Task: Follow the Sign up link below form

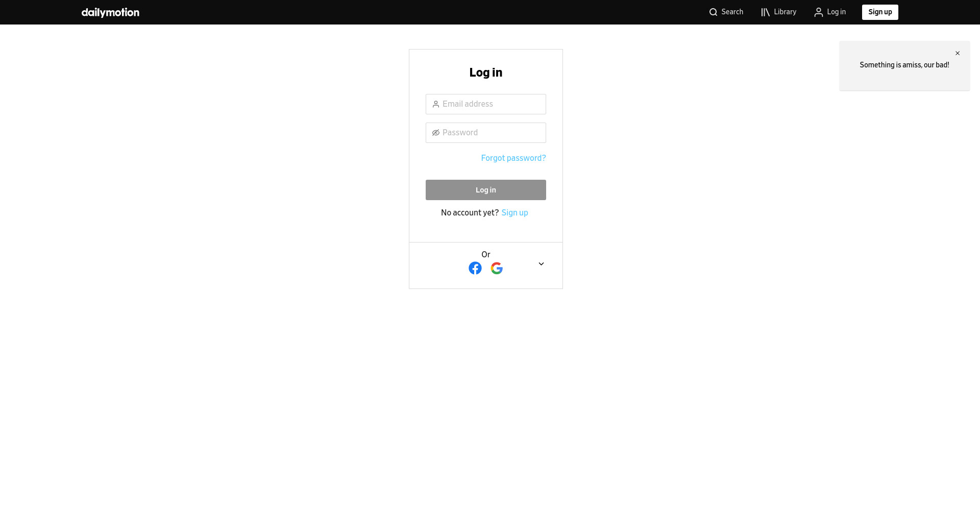Action: tap(514, 213)
